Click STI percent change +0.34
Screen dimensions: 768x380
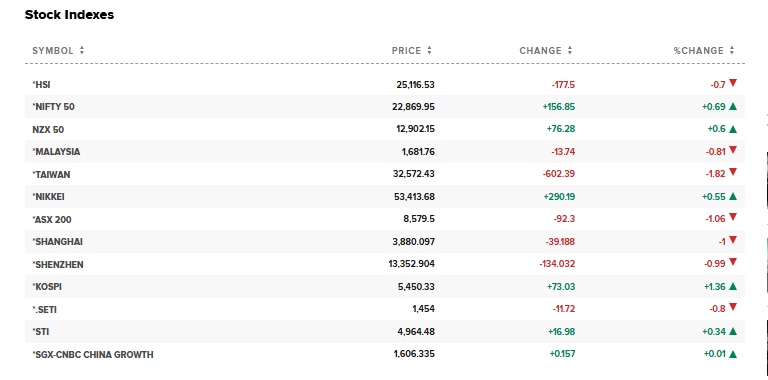(714, 332)
